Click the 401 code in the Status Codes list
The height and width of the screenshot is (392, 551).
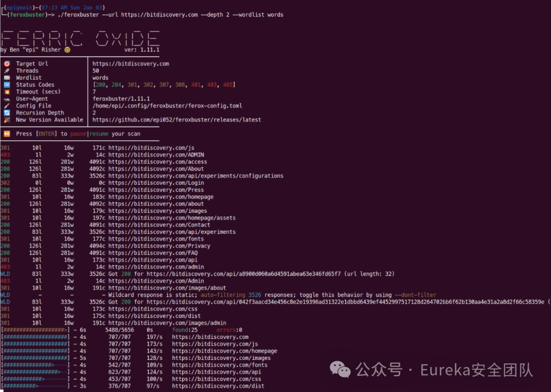196,85
